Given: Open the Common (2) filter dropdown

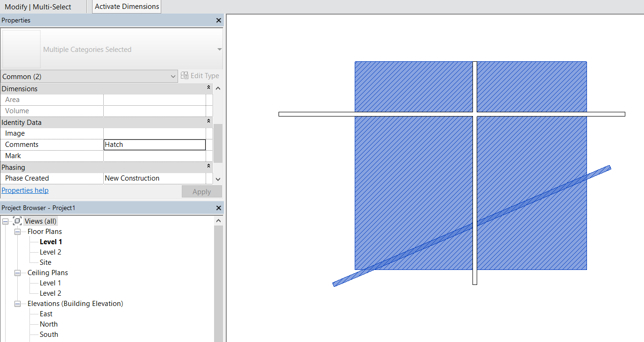Looking at the screenshot, I should coord(89,76).
